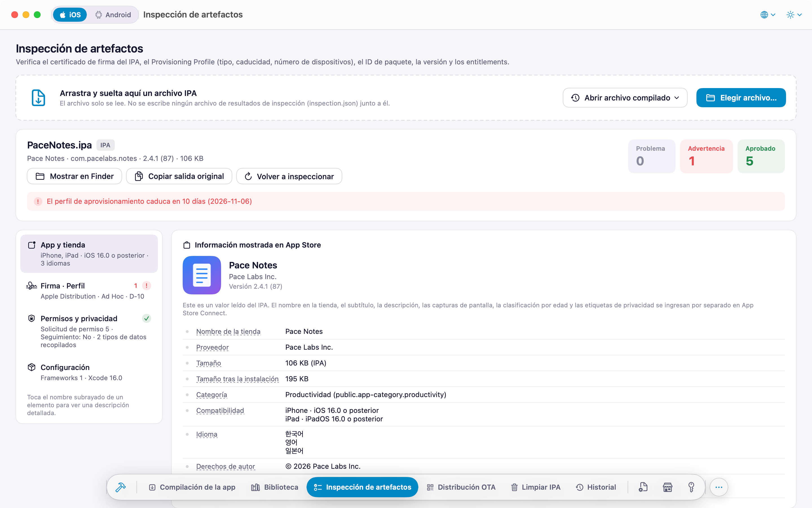The width and height of the screenshot is (812, 508).
Task: Click the green check icon on Permisos y privacidad
Action: point(146,318)
